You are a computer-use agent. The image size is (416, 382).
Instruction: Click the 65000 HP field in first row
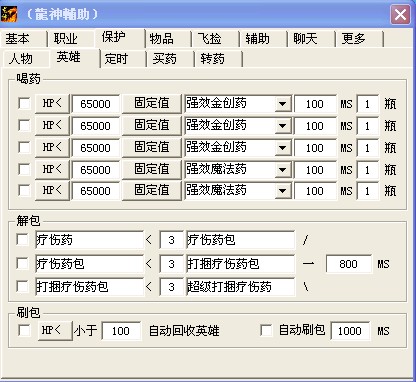pos(95,104)
